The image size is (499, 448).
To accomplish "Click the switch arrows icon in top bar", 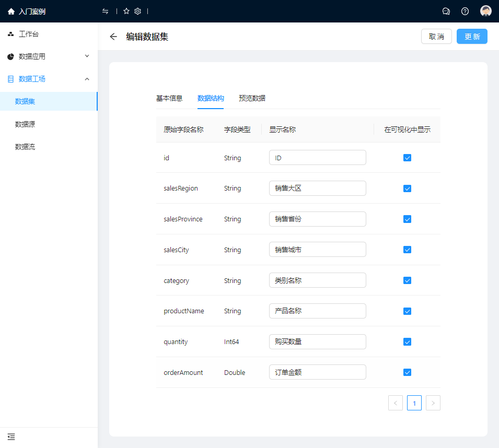I will coord(106,11).
